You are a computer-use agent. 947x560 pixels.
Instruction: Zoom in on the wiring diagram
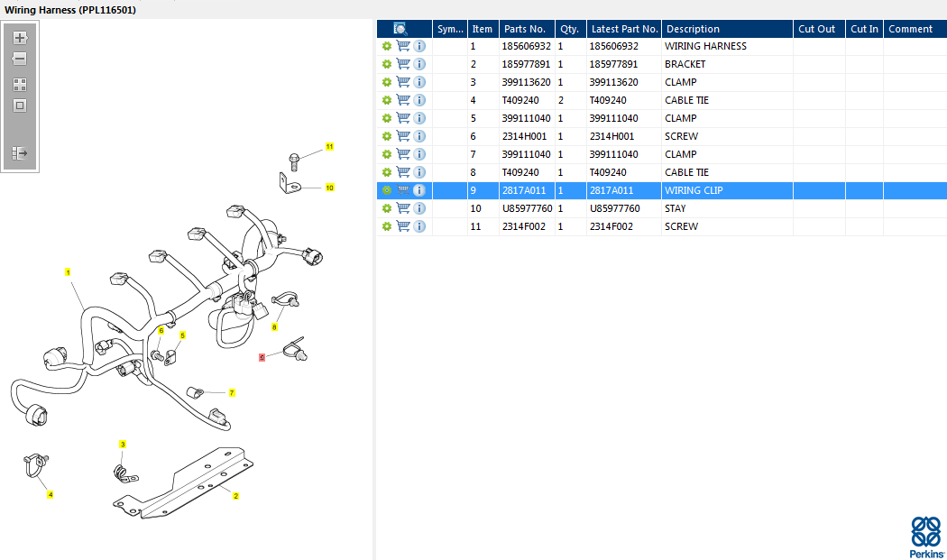pos(20,38)
